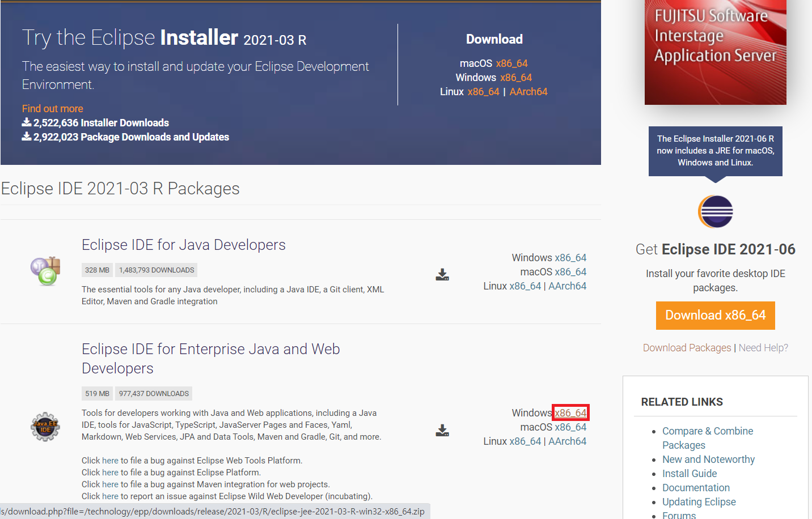Download installer for macOS x86_64
Screen dimensions: 812x519
pos(511,63)
